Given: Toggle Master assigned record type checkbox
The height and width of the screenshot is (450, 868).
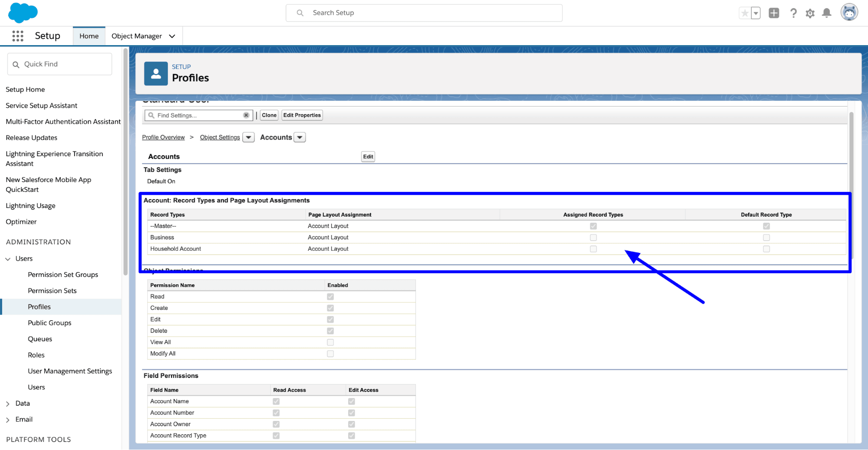Looking at the screenshot, I should click(x=593, y=226).
